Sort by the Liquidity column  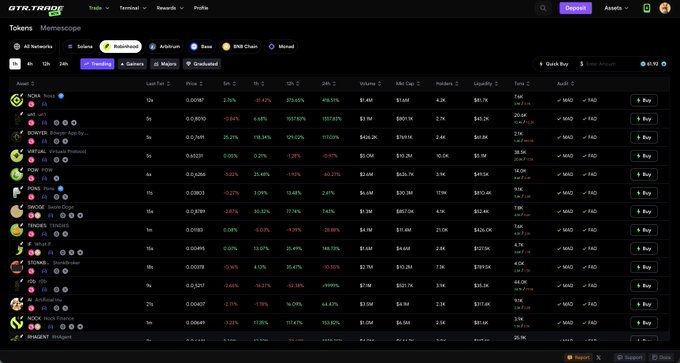pyautogui.click(x=485, y=84)
